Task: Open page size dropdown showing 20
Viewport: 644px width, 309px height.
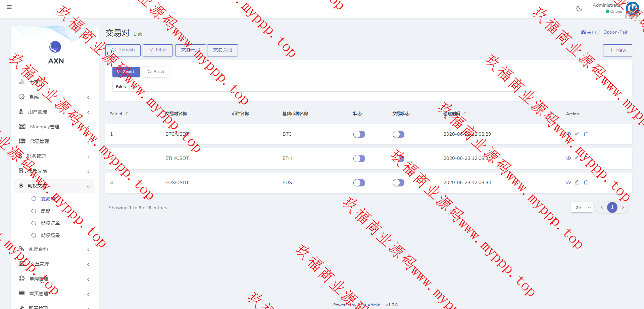Action: click(x=582, y=208)
